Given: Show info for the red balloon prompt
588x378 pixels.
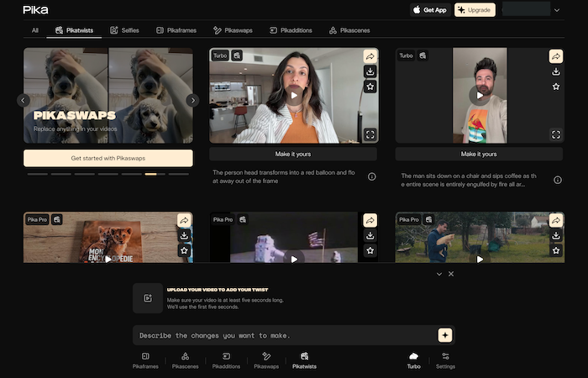Looking at the screenshot, I should [x=371, y=176].
